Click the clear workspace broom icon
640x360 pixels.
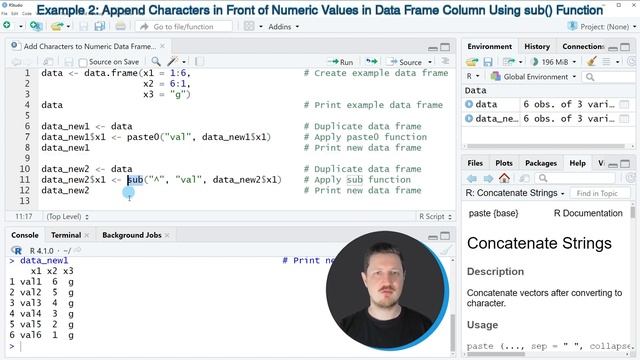click(x=591, y=62)
